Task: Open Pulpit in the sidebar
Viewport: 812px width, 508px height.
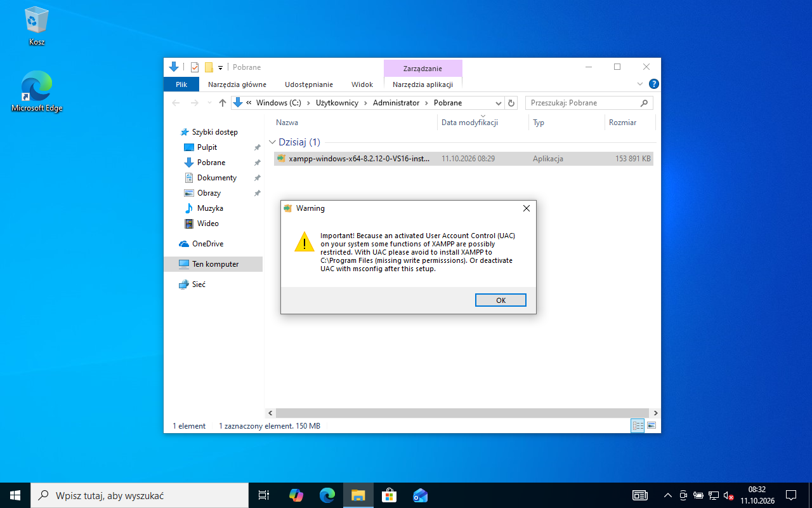Action: [207, 147]
